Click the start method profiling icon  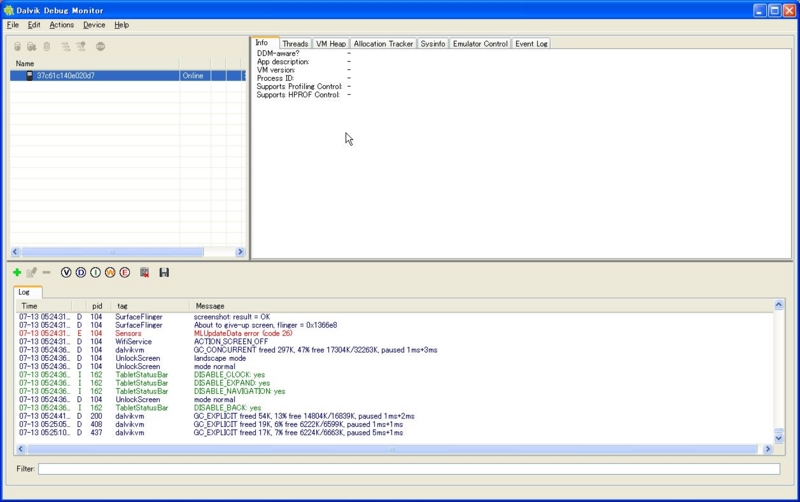(x=81, y=47)
